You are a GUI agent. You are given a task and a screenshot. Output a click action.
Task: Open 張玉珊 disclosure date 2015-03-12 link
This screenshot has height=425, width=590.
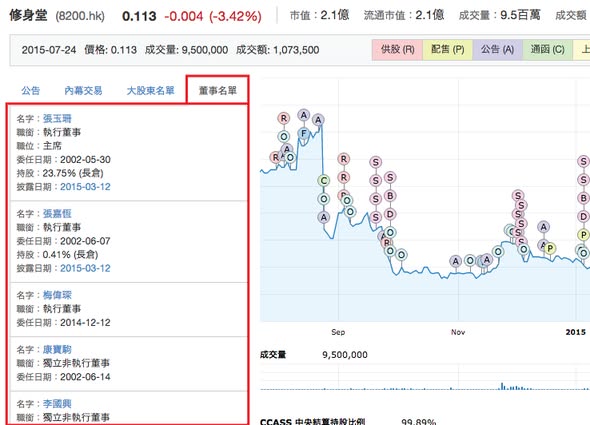pos(85,187)
